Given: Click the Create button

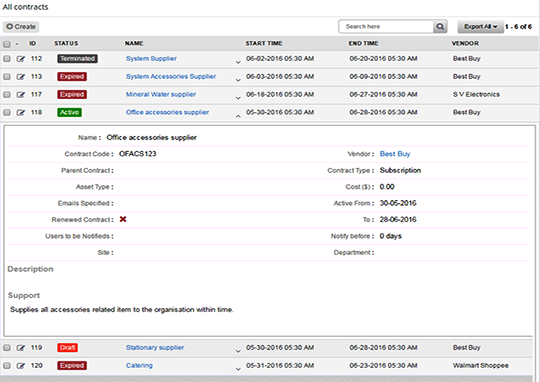Looking at the screenshot, I should 21,27.
